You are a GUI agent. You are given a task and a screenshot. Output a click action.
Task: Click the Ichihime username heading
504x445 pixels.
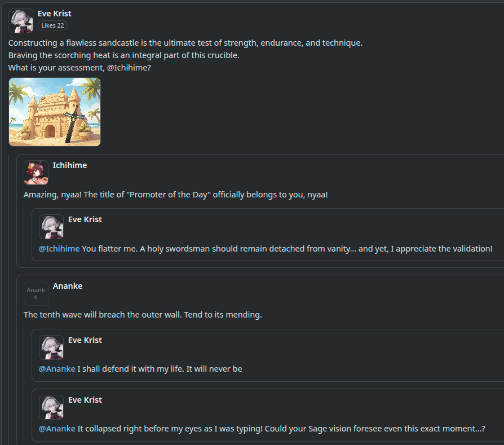click(x=70, y=165)
